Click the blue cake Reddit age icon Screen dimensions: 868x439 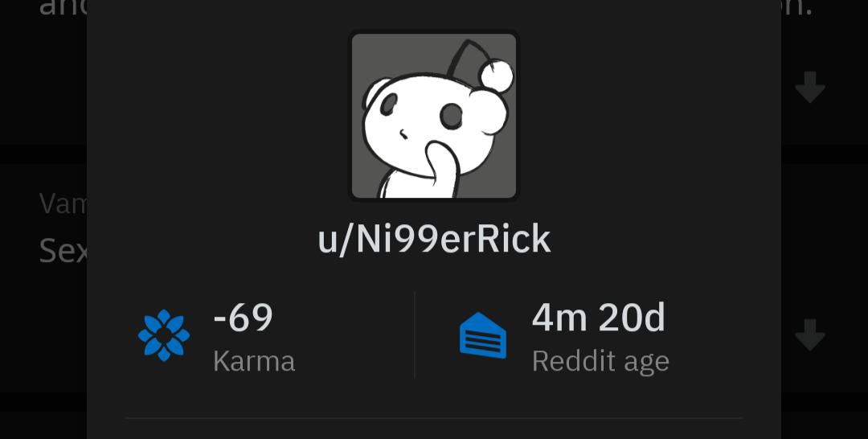483,335
